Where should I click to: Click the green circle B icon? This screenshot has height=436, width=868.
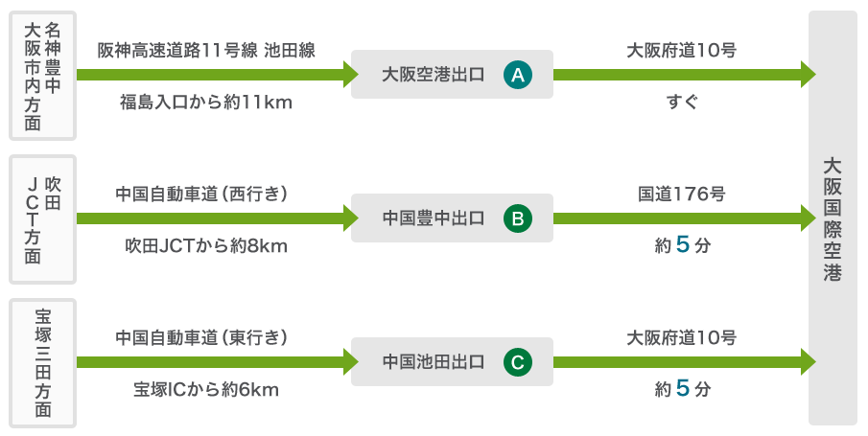point(516,218)
